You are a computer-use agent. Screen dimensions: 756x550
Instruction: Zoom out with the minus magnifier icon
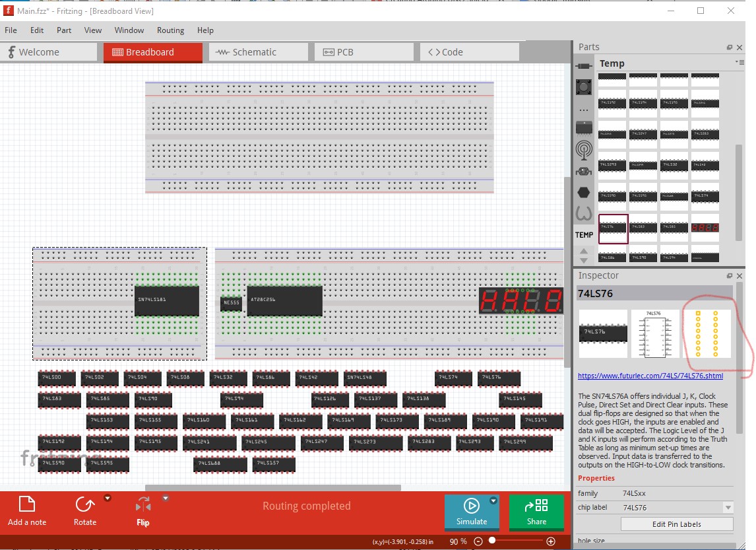pos(478,541)
